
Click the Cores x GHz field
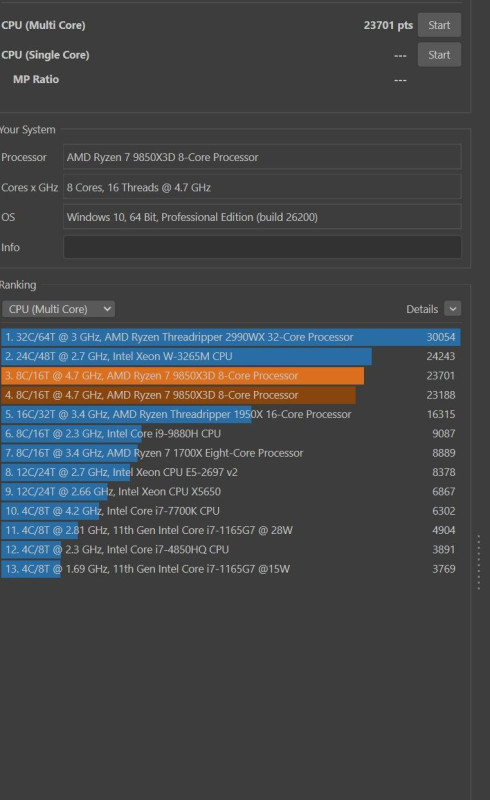point(262,187)
